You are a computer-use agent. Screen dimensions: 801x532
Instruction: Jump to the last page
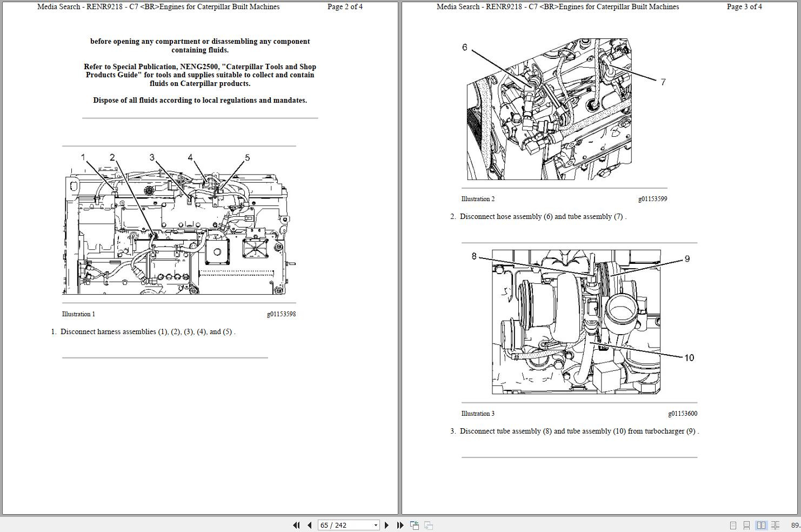[400, 525]
